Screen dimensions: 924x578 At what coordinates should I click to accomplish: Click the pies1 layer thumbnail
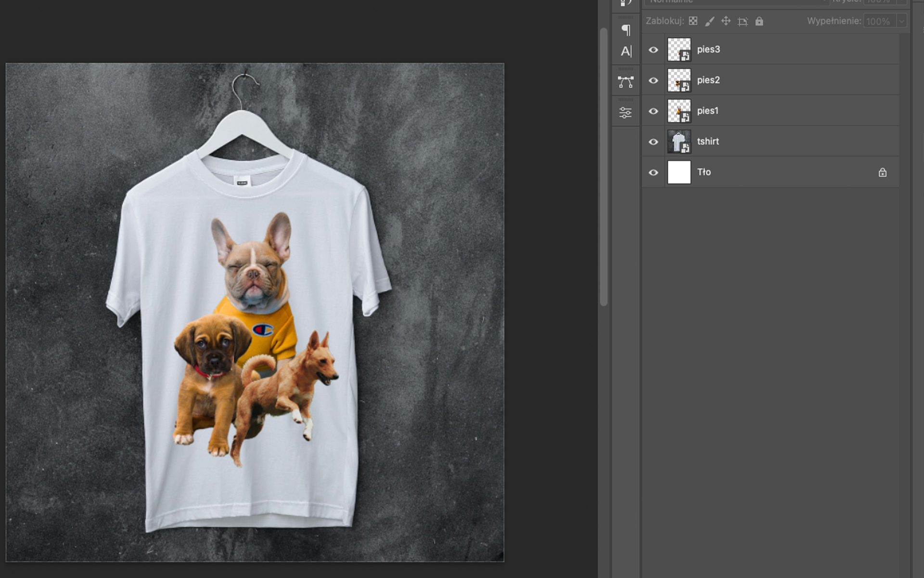[679, 111]
